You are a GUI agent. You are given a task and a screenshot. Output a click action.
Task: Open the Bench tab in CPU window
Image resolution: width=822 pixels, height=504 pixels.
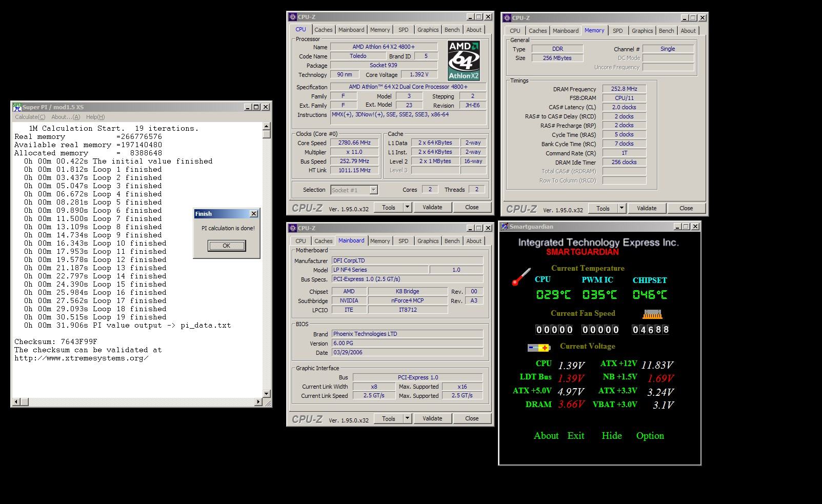point(452,30)
